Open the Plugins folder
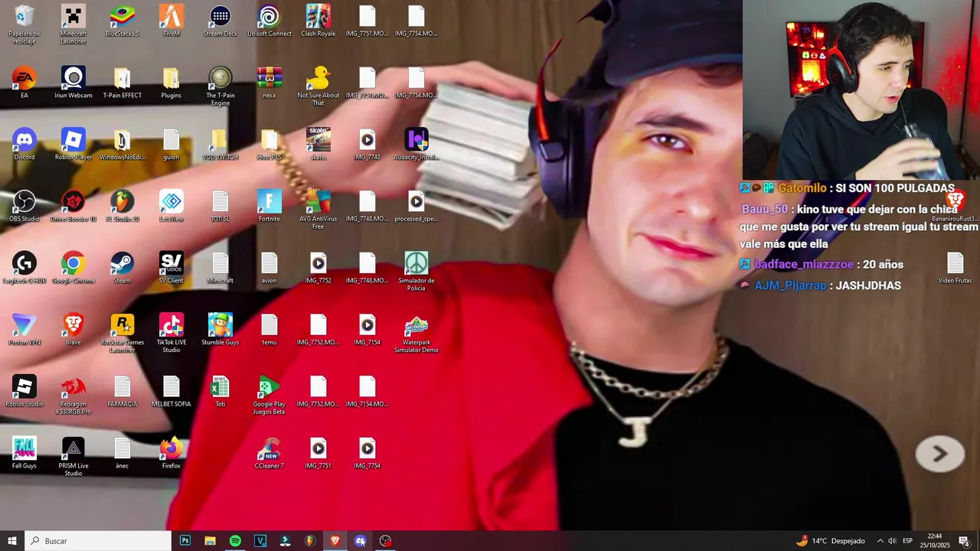980x551 pixels. [171, 83]
